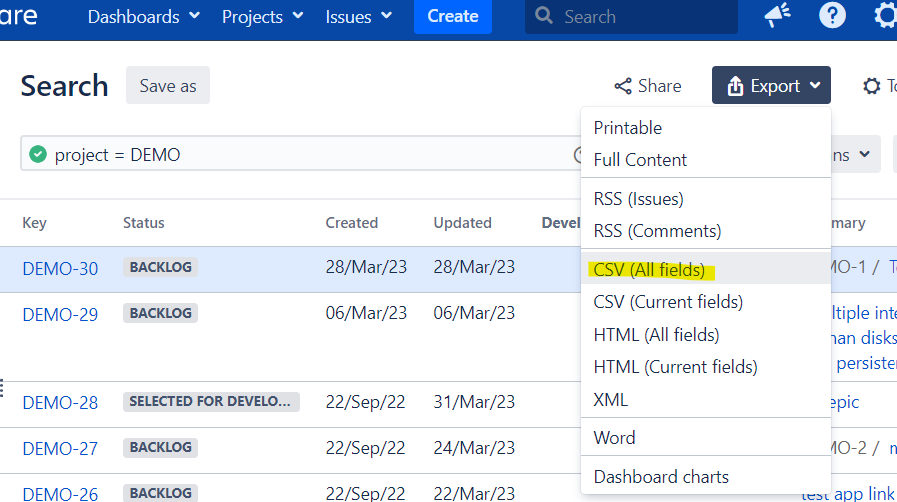Click the Save as button

[x=168, y=86]
